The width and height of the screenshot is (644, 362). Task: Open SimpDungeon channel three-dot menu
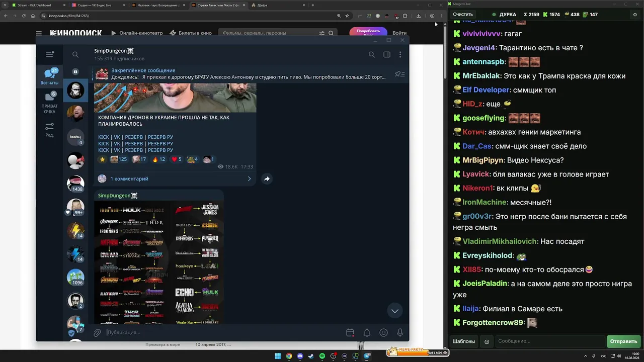[400, 54]
